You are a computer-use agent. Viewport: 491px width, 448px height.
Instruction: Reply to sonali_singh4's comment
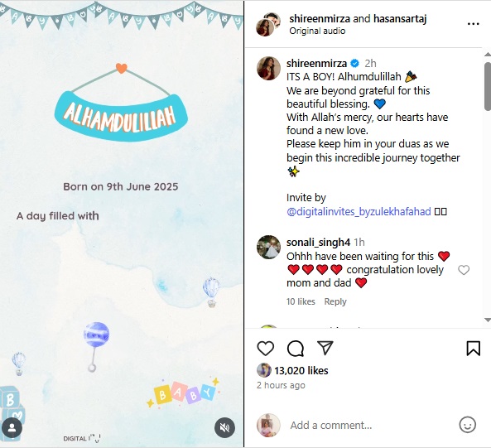click(335, 301)
